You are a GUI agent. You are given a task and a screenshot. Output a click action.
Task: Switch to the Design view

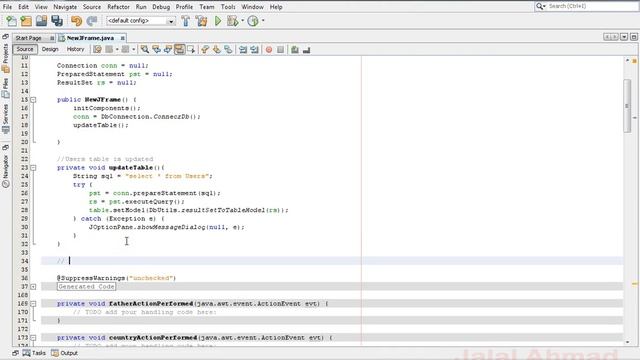[50, 49]
